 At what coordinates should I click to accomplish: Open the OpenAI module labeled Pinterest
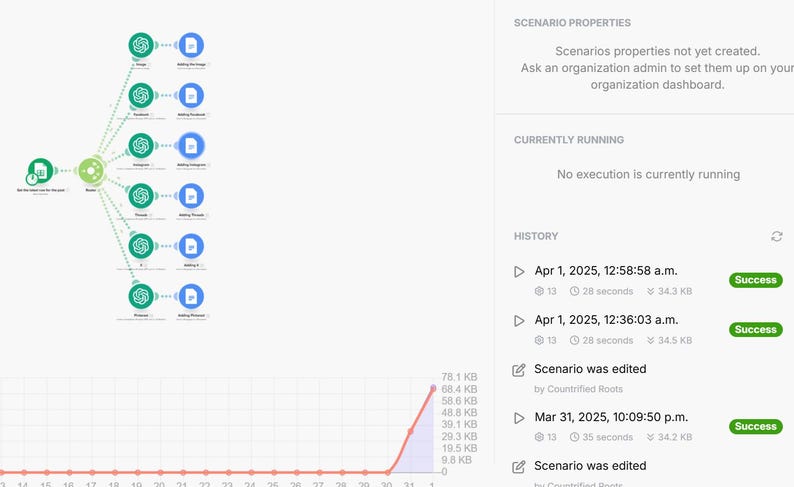coord(141,296)
